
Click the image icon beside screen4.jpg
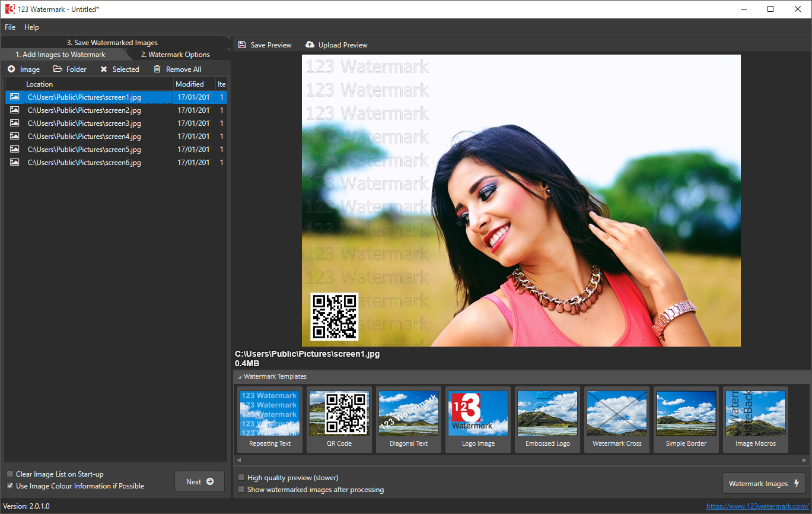tap(14, 136)
